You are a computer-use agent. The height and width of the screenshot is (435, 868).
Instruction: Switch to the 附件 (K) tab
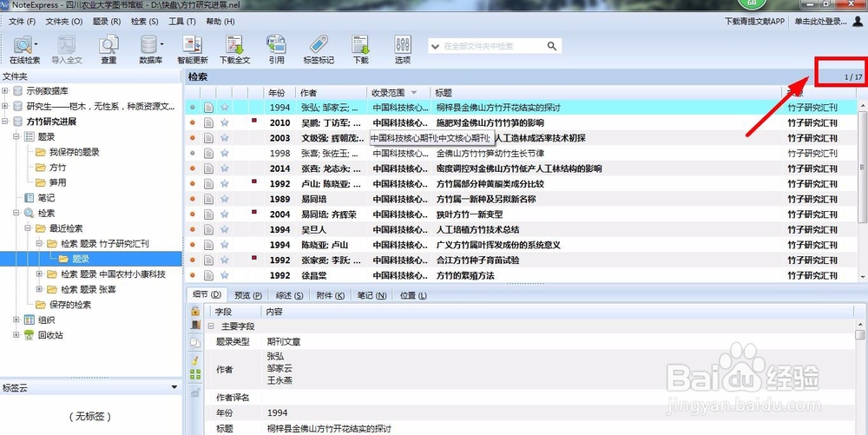tap(331, 295)
